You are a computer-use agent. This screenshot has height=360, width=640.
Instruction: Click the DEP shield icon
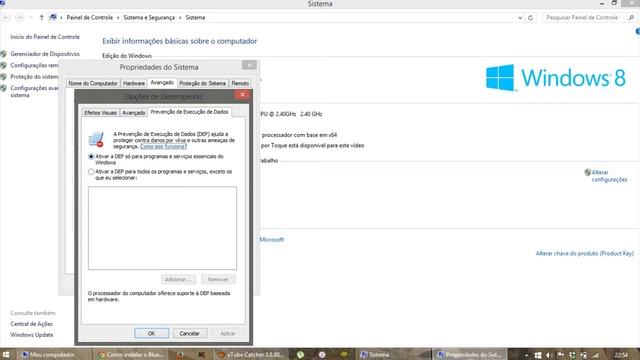coord(96,140)
